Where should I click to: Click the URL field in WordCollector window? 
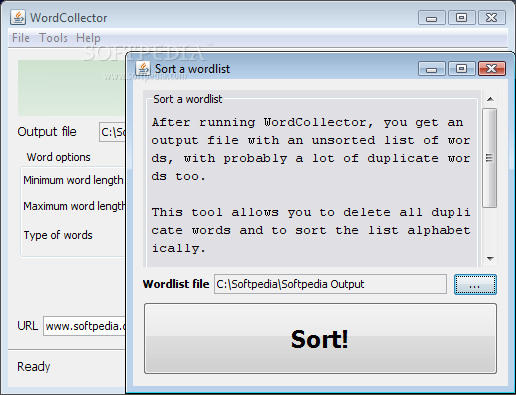84,326
